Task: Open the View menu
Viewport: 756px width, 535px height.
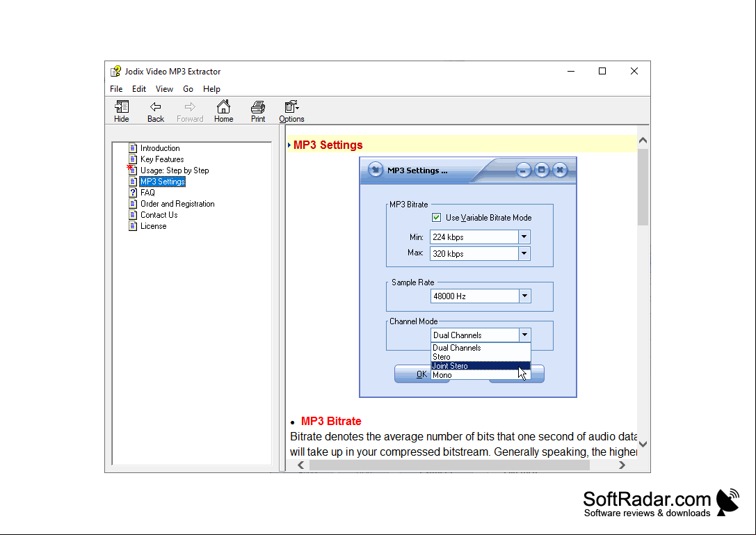Action: [x=164, y=89]
